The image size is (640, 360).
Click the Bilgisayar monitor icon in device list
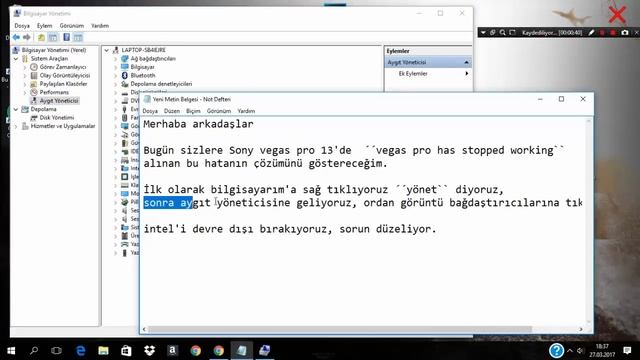pos(124,67)
